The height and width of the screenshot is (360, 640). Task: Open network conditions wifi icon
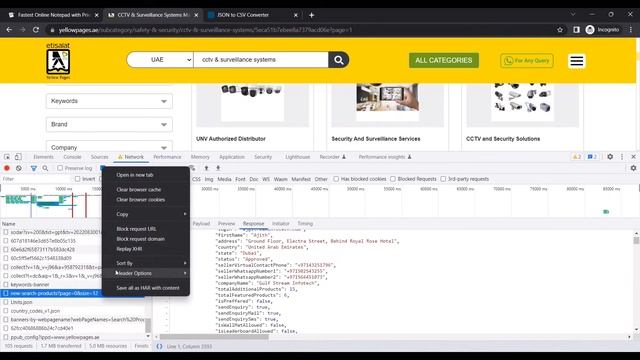click(192, 168)
